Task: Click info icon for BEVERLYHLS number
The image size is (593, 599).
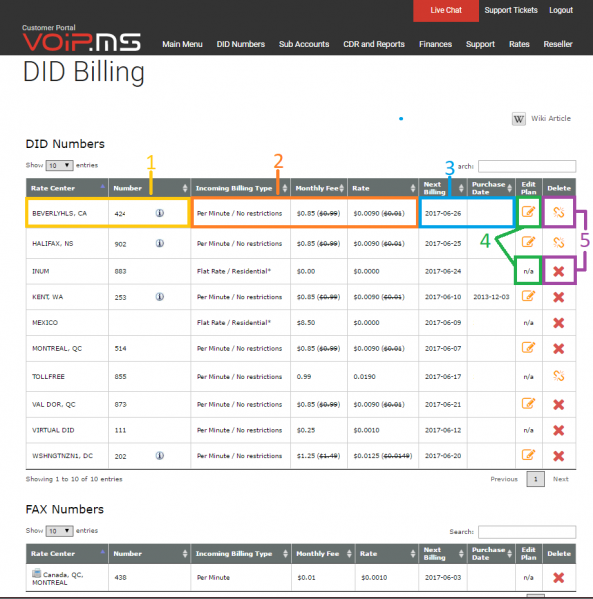Action: 160,213
